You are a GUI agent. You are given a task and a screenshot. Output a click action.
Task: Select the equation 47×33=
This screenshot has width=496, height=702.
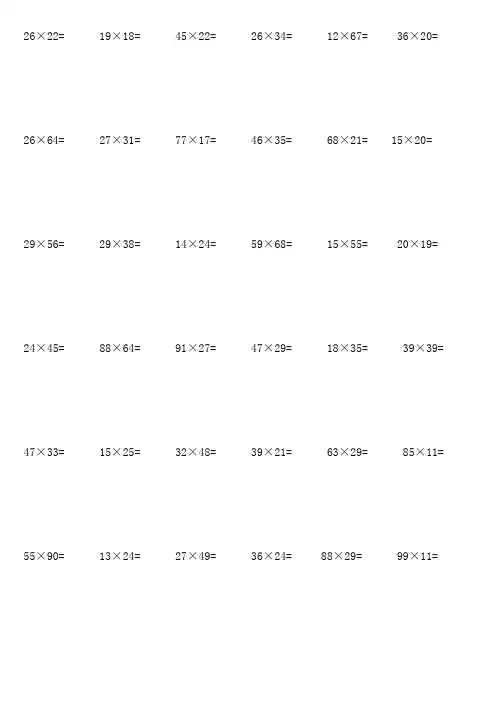coord(44,452)
